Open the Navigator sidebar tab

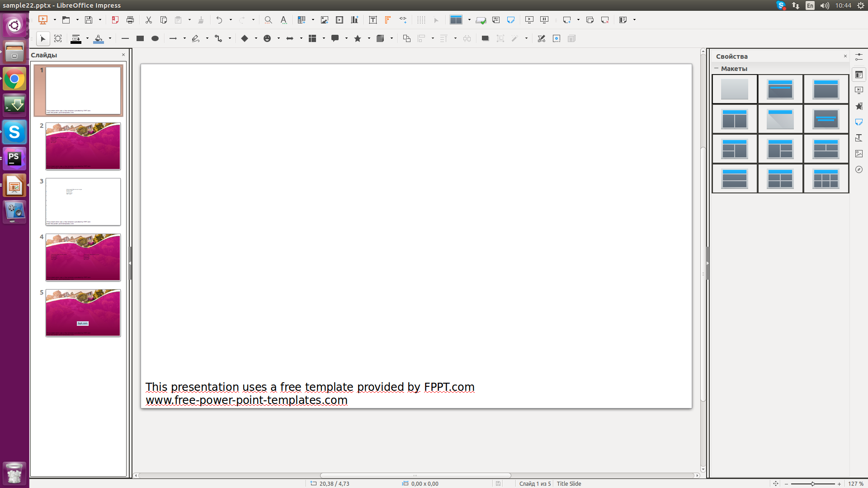(x=859, y=169)
